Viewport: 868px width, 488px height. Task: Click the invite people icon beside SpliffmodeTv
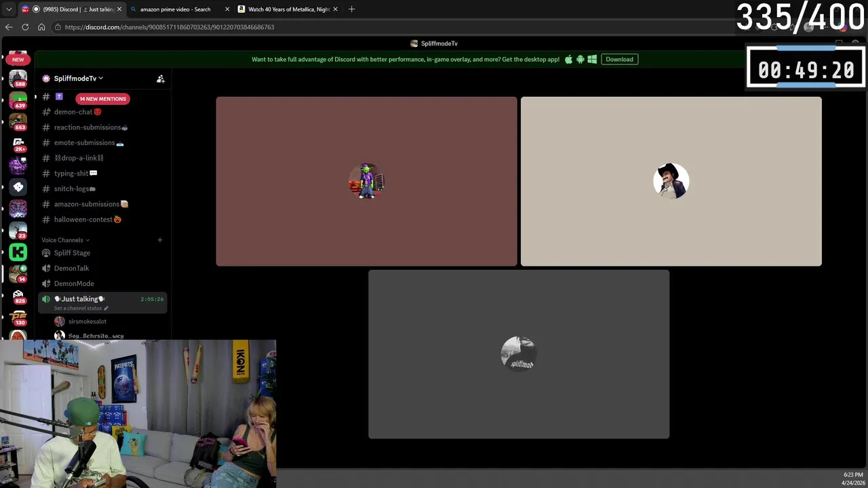[161, 79]
